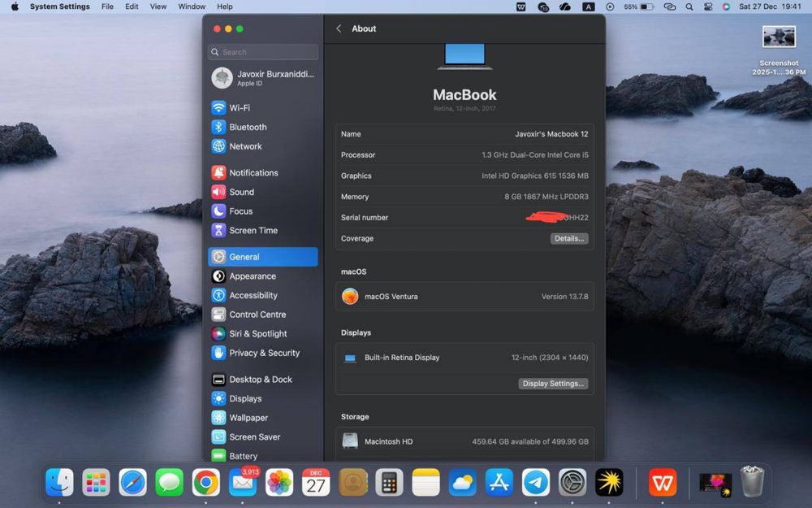Open the View menu
This screenshot has height=508, width=812.
158,7
